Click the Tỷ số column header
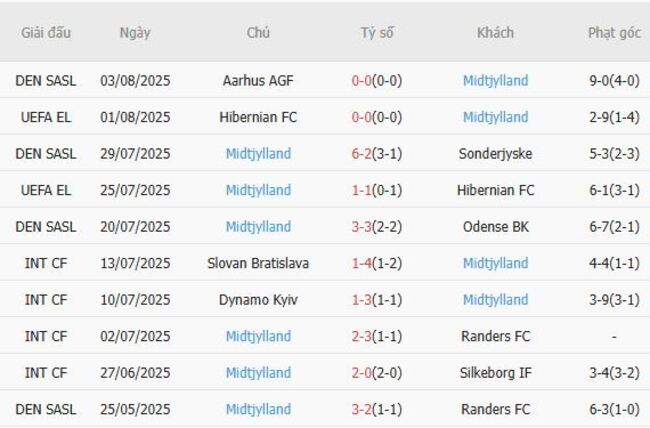This screenshot has height=428, width=650. [x=377, y=32]
